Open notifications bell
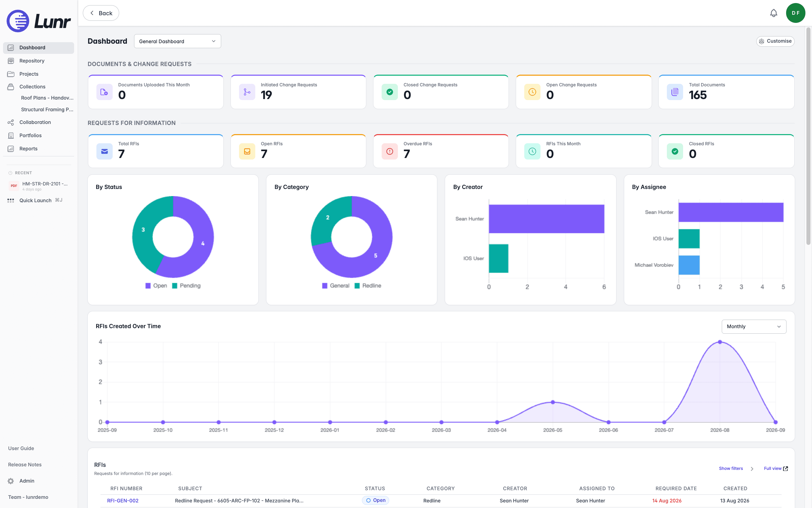812x508 pixels. [773, 13]
